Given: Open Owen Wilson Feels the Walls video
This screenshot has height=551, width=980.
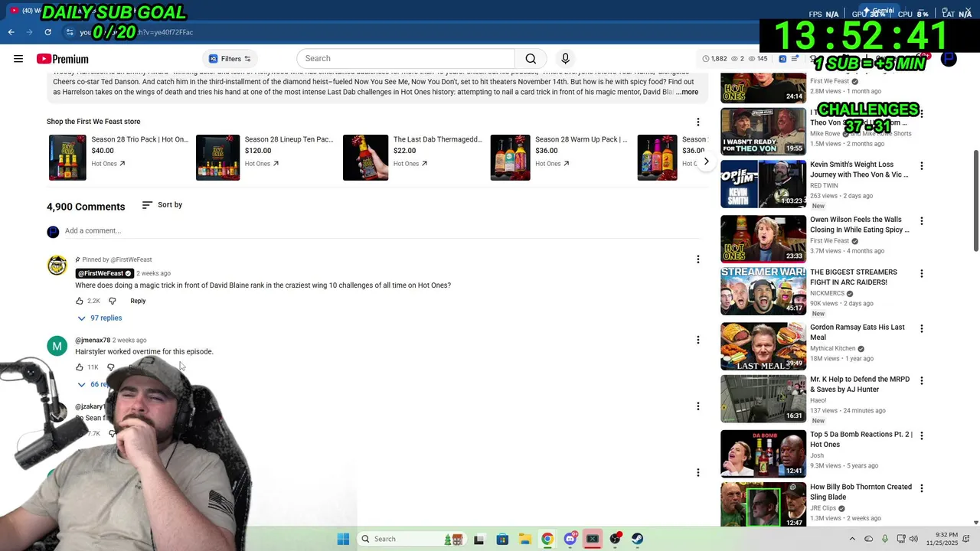Looking at the screenshot, I should (859, 224).
